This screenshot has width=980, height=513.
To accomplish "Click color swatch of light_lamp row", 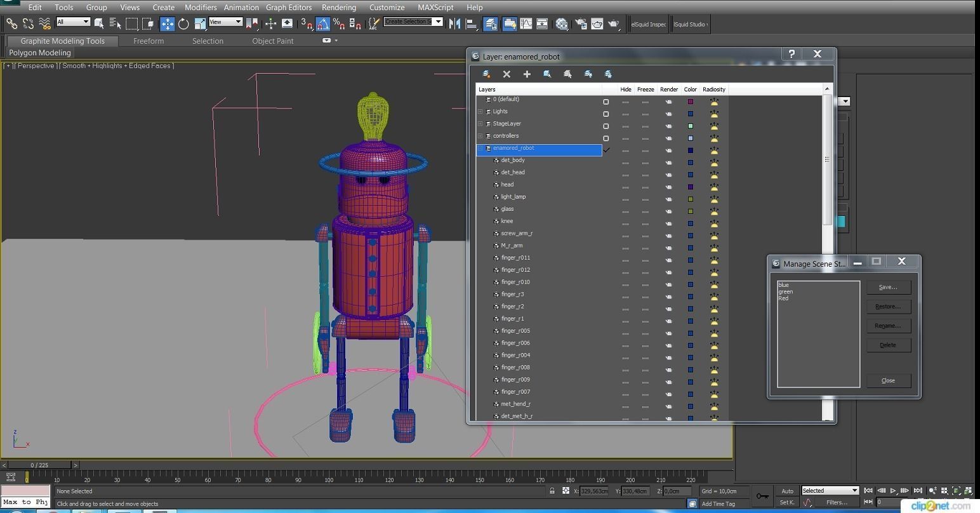I will pos(691,199).
